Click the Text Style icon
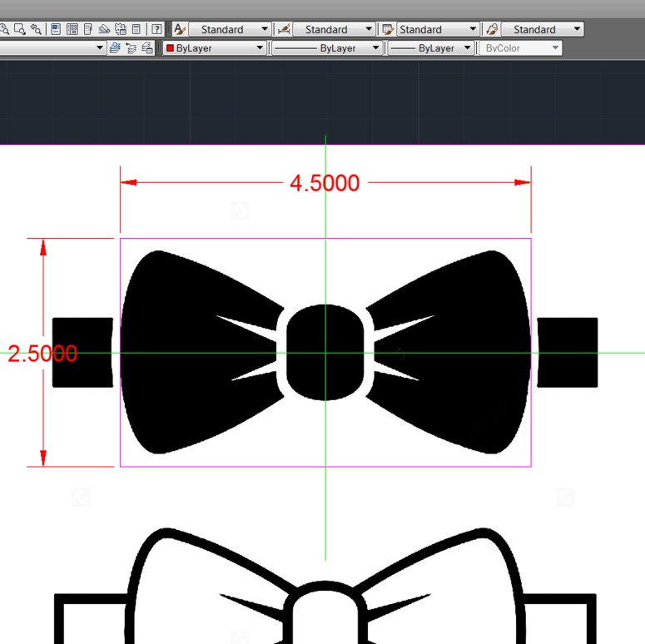This screenshot has height=644, width=645. point(180,29)
